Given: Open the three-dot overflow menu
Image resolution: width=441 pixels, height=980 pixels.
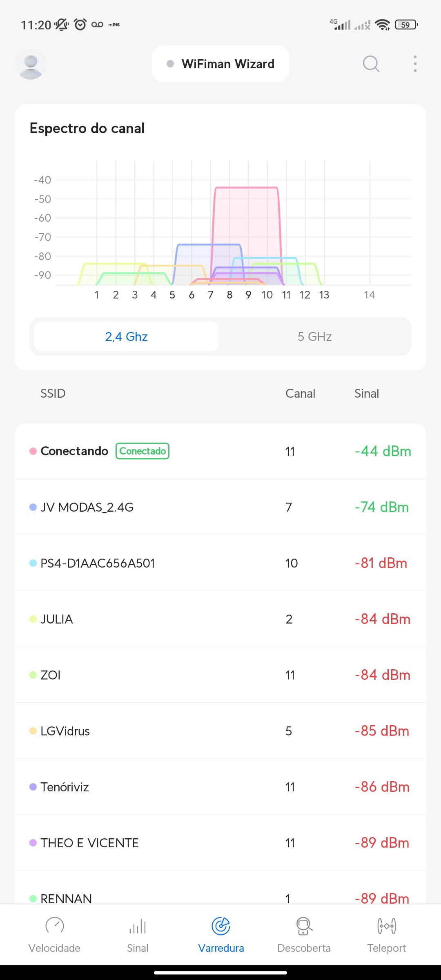Looking at the screenshot, I should pyautogui.click(x=415, y=64).
